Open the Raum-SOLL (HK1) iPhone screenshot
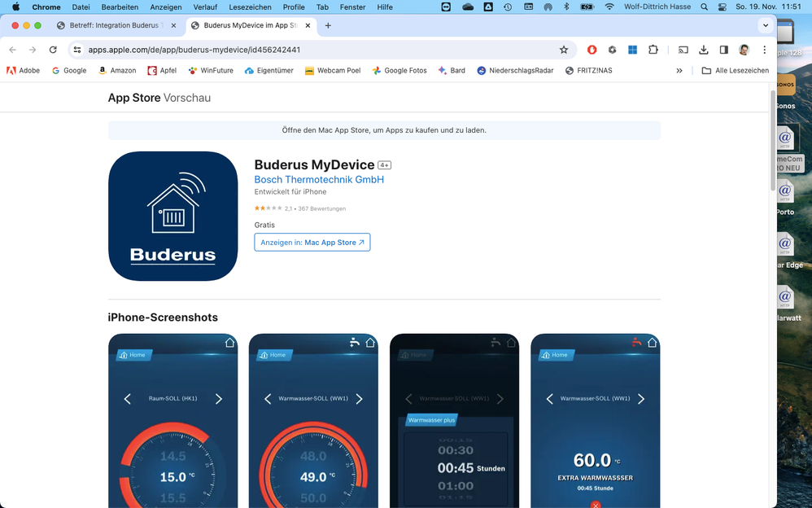 (172, 419)
